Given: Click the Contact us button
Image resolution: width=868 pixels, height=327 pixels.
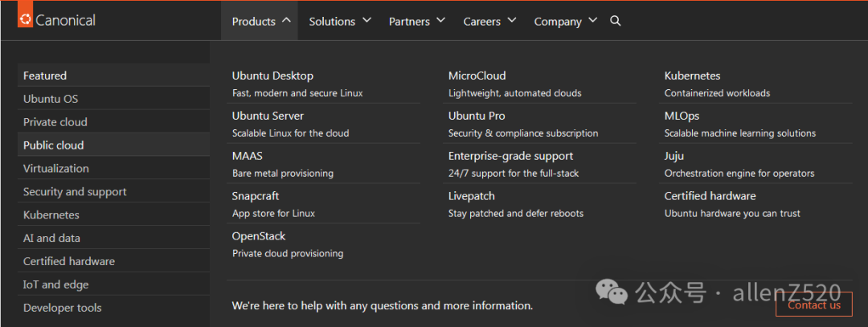Looking at the screenshot, I should click(x=813, y=305).
